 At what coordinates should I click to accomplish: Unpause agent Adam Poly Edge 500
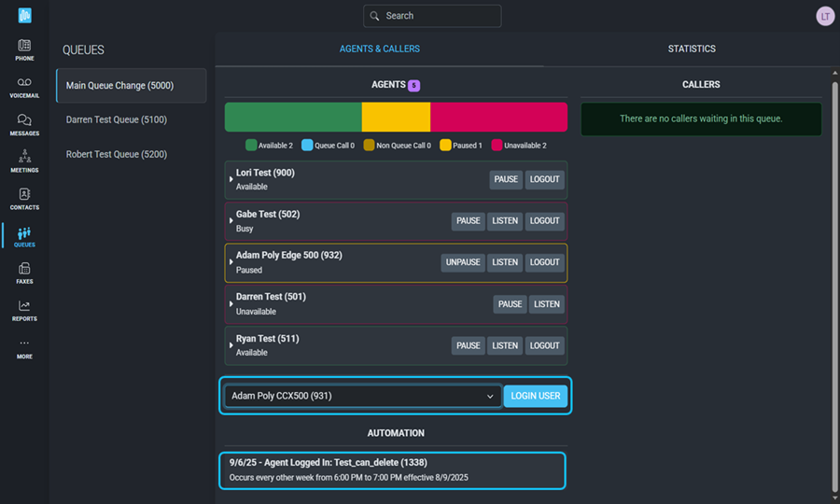pos(463,262)
